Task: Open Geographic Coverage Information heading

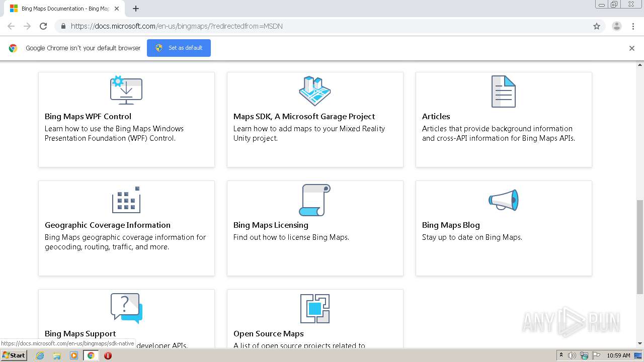Action: [108, 225]
